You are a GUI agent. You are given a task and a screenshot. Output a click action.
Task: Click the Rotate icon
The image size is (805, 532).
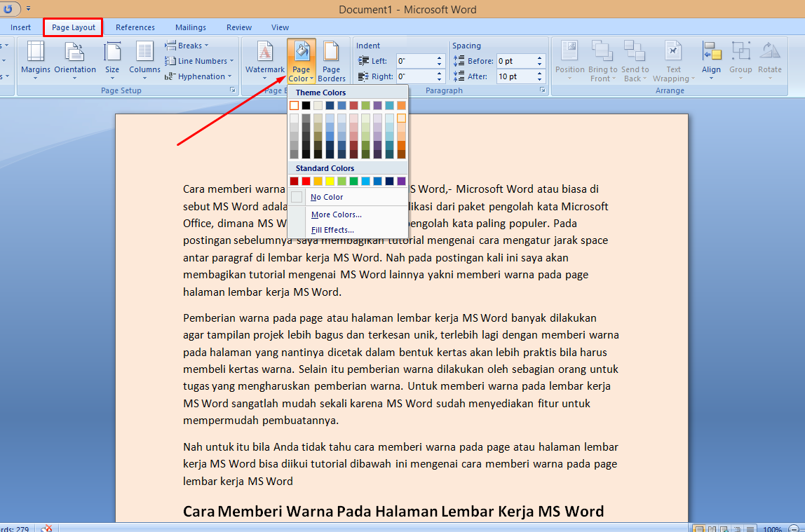[x=769, y=52]
